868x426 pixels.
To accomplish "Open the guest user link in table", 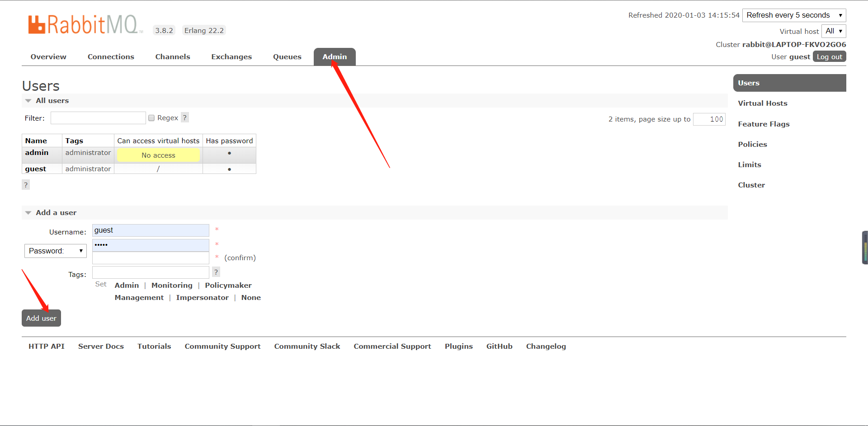I will tap(36, 169).
